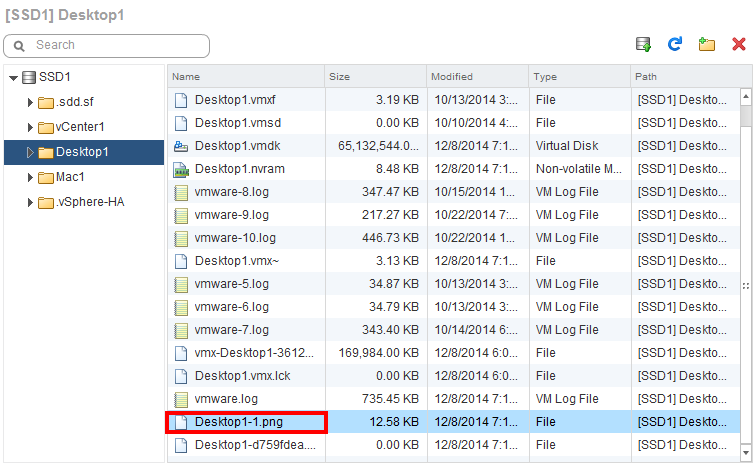
Task: Select the Desktop1.vmsd file name
Action: (238, 123)
